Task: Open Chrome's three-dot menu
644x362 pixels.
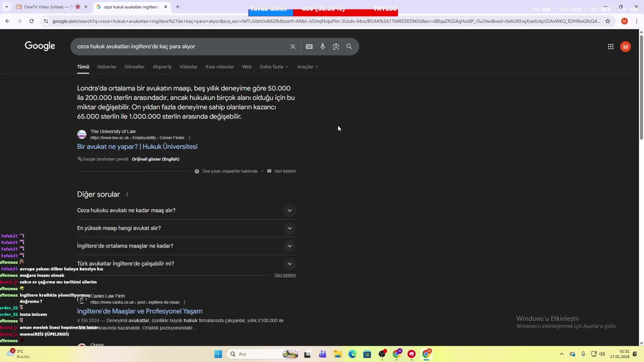Action: coord(636,21)
